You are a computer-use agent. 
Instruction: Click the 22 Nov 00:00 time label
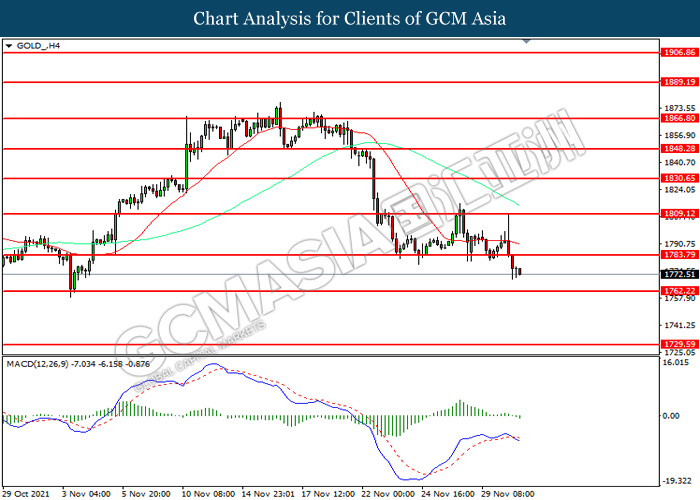coord(388,494)
